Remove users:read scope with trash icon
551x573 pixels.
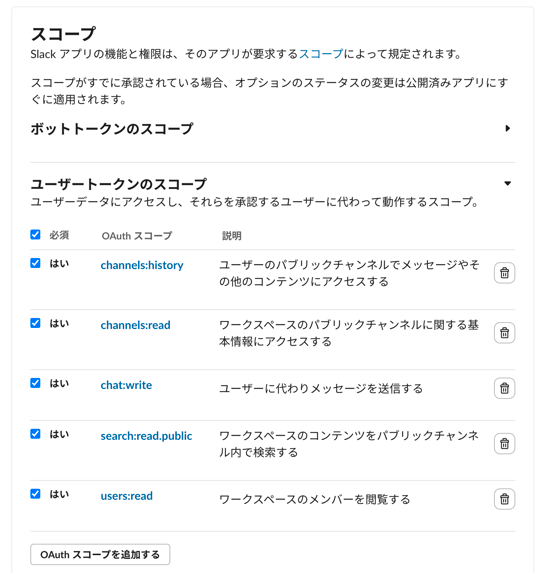(x=505, y=499)
